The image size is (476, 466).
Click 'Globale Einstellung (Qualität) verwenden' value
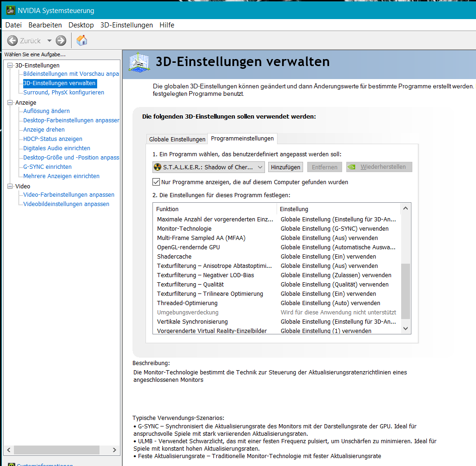(335, 284)
